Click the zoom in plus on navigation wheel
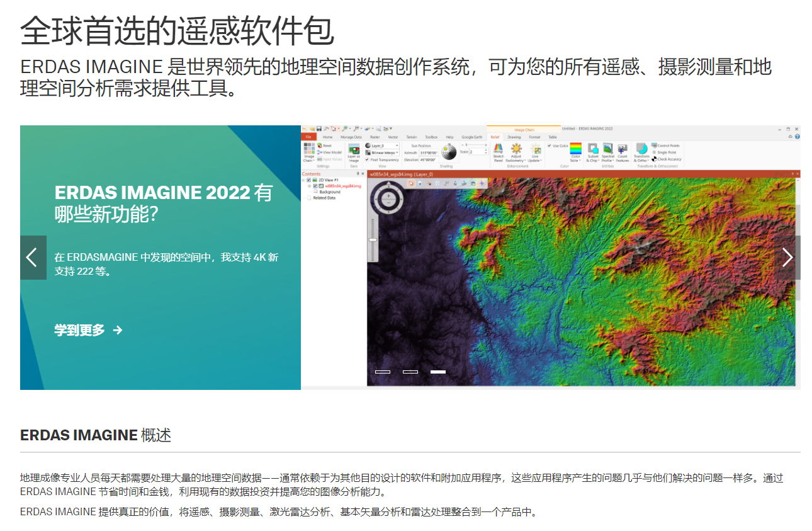This screenshot has height=531, width=812. pyautogui.click(x=388, y=196)
